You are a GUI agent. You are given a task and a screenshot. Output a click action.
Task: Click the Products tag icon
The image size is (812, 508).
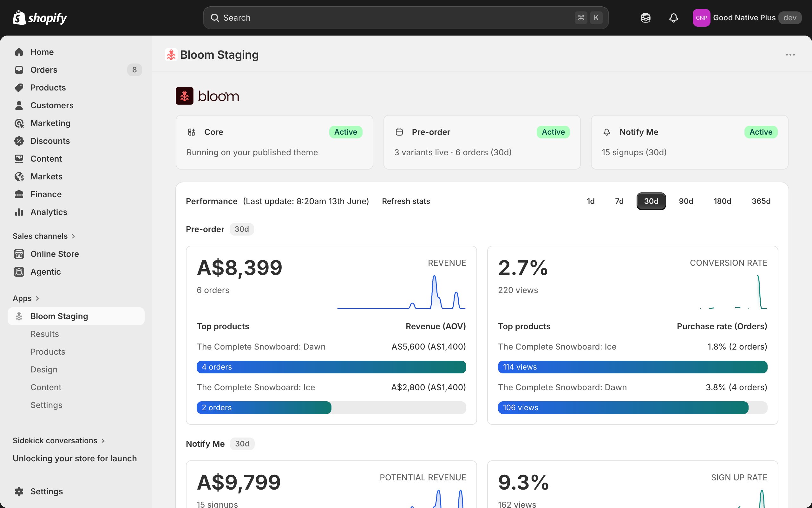tap(19, 88)
